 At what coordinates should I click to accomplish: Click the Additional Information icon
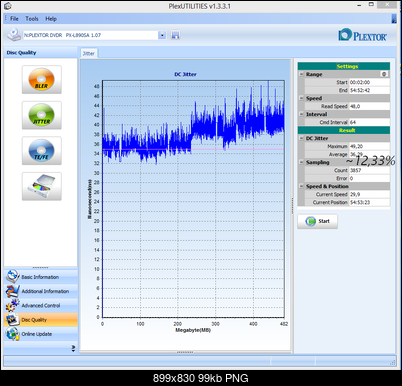pos(12,291)
